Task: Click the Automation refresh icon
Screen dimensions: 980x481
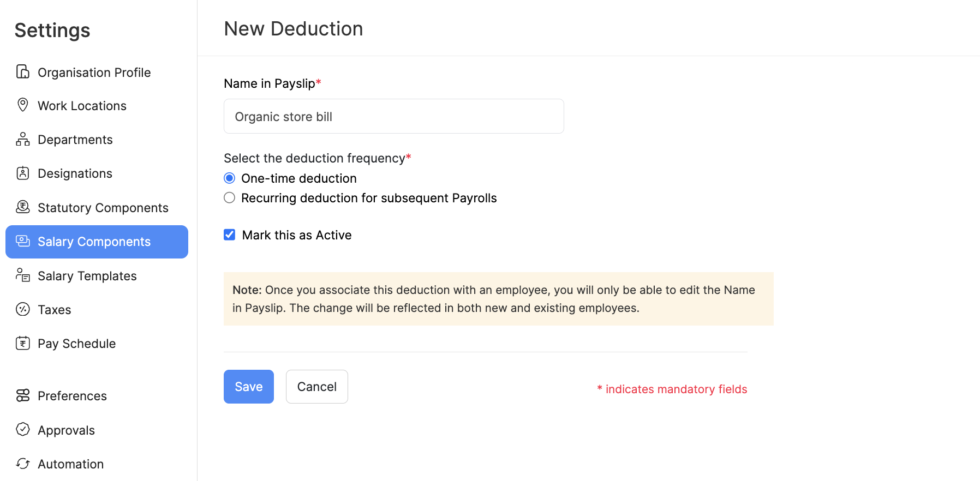Action: click(x=22, y=464)
